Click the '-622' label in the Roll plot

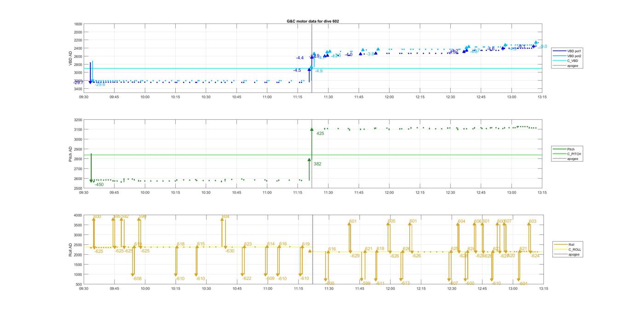pos(247,278)
